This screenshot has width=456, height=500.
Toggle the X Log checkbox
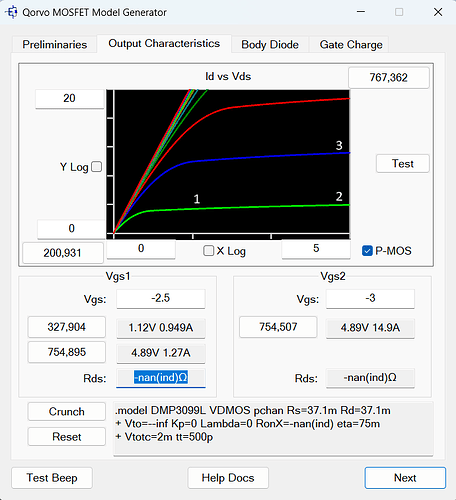pyautogui.click(x=209, y=251)
